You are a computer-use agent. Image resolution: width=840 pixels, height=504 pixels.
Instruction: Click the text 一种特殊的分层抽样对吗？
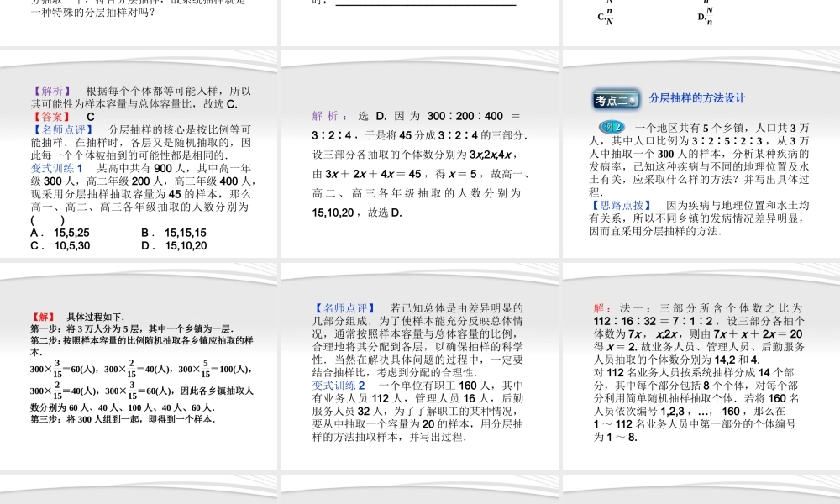pyautogui.click(x=93, y=13)
